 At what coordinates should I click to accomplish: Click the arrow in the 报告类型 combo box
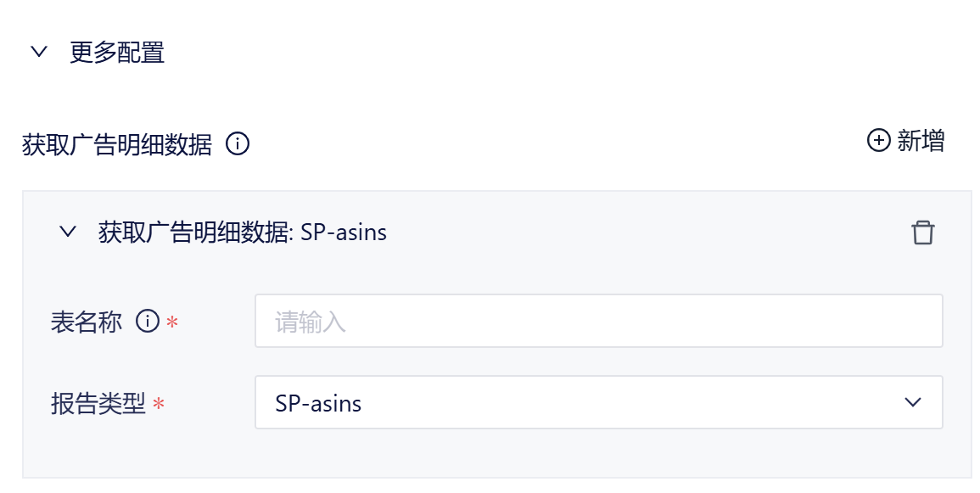point(913,402)
